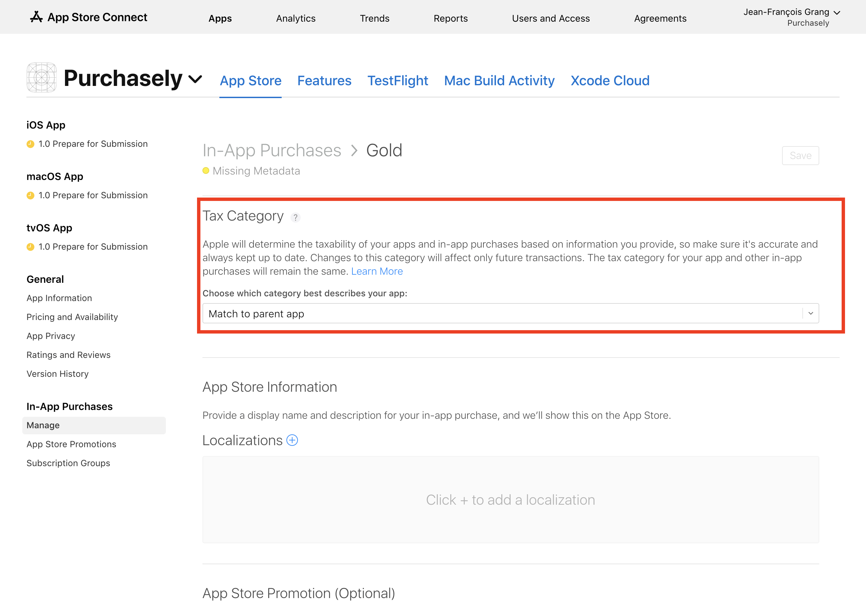
Task: Click the Tax Category help question mark icon
Action: [x=295, y=218]
